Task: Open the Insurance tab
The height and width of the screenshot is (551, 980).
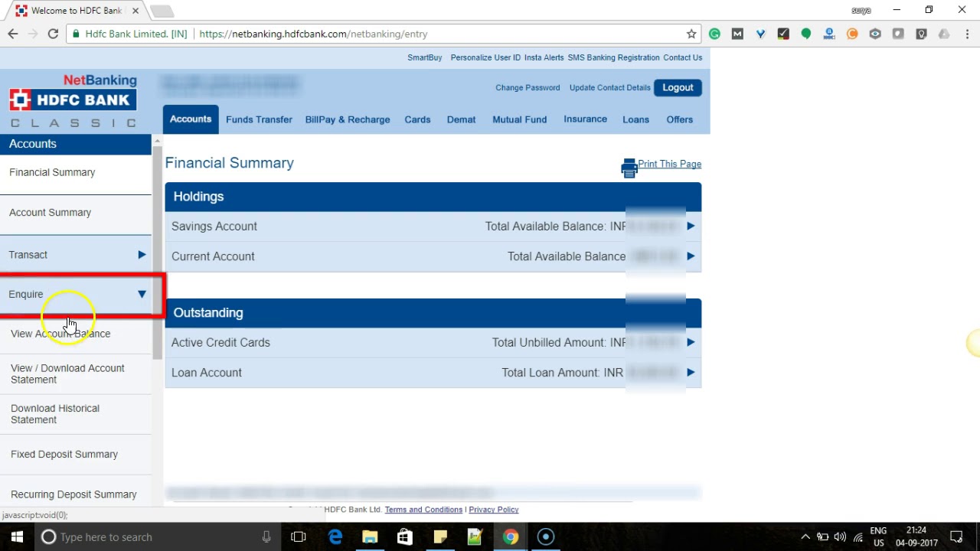Action: coord(585,119)
